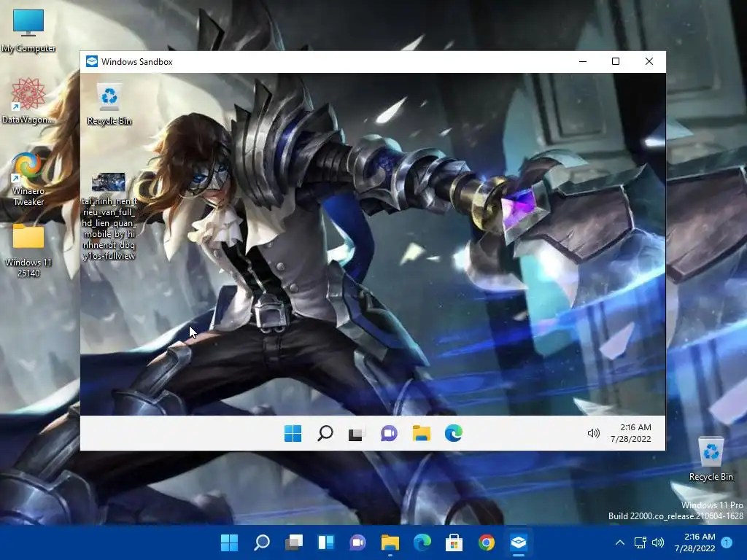
Task: Open host Start menu button
Action: tap(229, 542)
